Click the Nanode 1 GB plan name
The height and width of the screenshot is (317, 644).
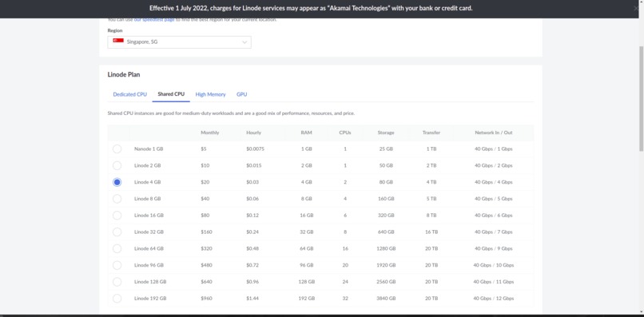[x=149, y=149]
